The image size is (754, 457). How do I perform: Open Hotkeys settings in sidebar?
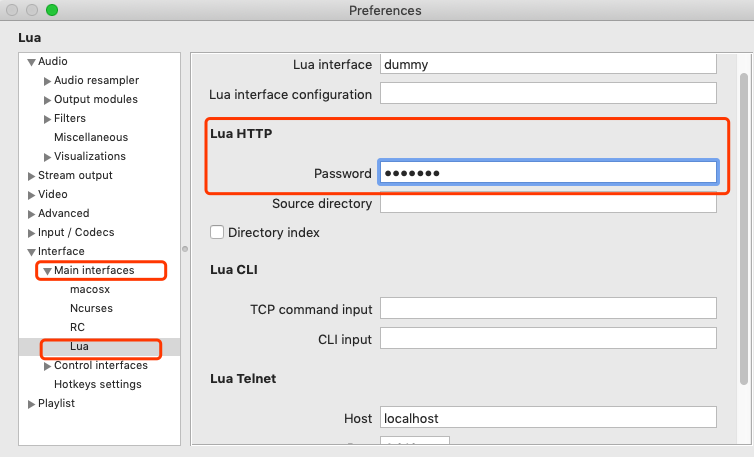coord(97,384)
